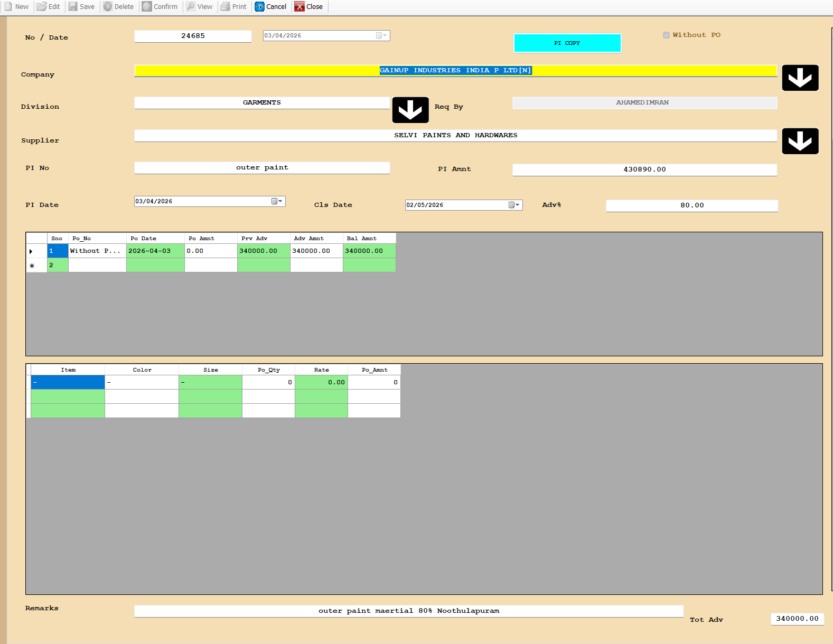Viewport: 833px width, 644px height.
Task: Expand the PI Date calendar dropdown
Action: pos(277,201)
